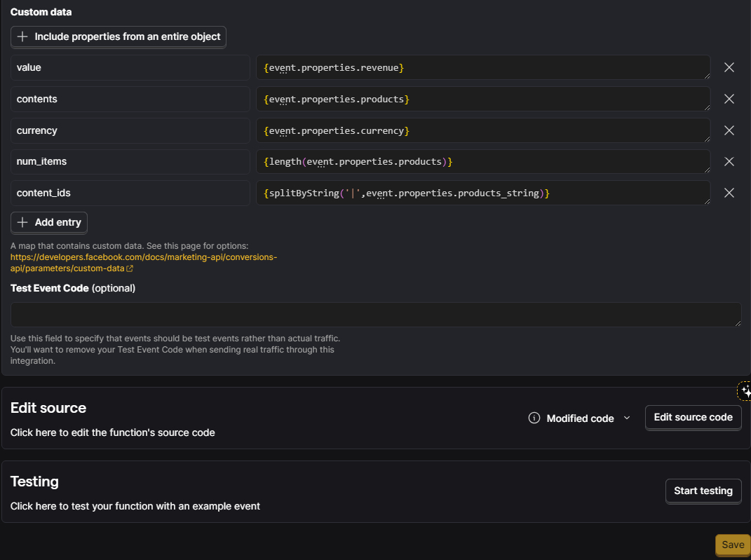
Task: Expand the Modified code dropdown chevron
Action: tap(627, 418)
